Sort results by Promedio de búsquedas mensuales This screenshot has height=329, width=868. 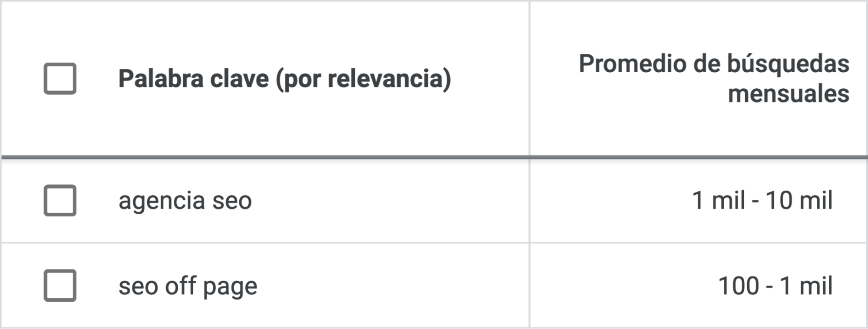(714, 77)
